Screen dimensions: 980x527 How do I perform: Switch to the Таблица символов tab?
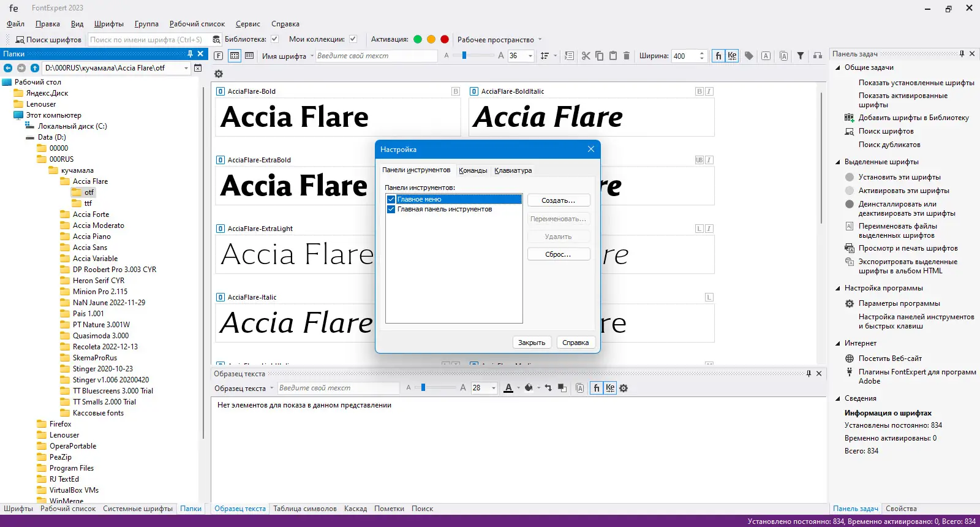tap(305, 509)
